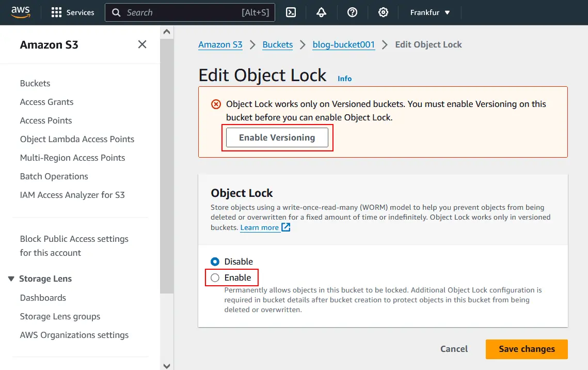The width and height of the screenshot is (588, 370).
Task: Open IAM Access Analyzer for S3
Action: coord(72,195)
